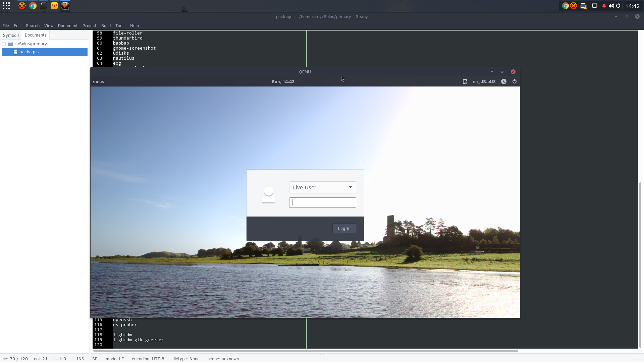644x362 pixels.
Task: Open Geany Edit menu
Action: point(17,26)
